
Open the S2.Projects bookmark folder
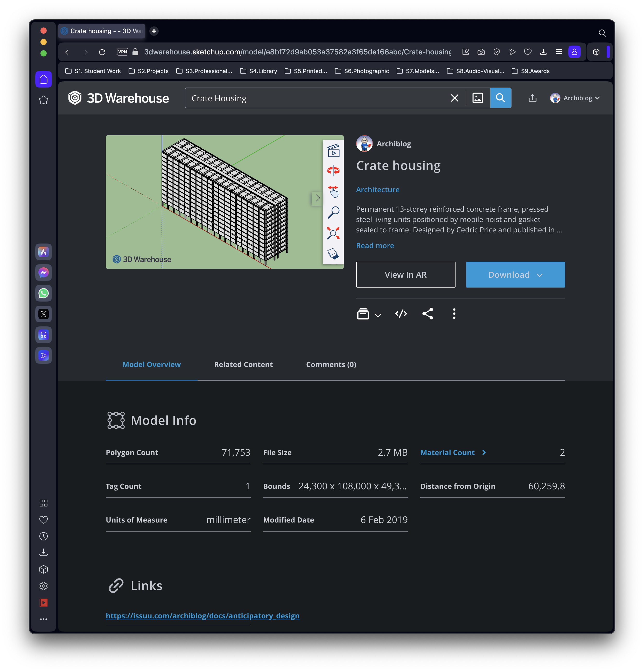click(148, 71)
